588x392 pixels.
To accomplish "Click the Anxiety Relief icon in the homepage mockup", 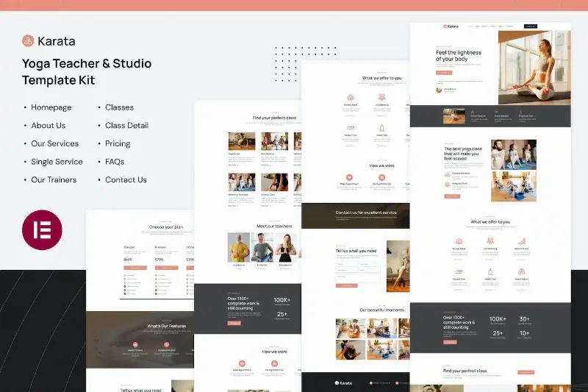I will (x=459, y=241).
